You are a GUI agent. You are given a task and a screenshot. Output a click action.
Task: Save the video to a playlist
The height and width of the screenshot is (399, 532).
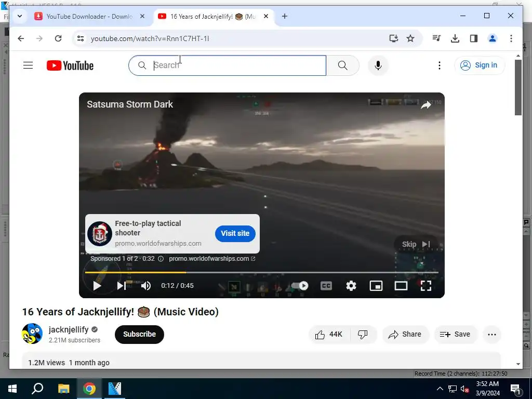pyautogui.click(x=455, y=335)
